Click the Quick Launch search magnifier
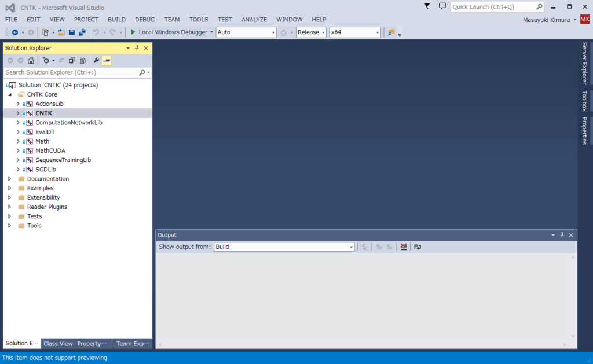Viewport: 593px width, 364px height. pos(539,7)
